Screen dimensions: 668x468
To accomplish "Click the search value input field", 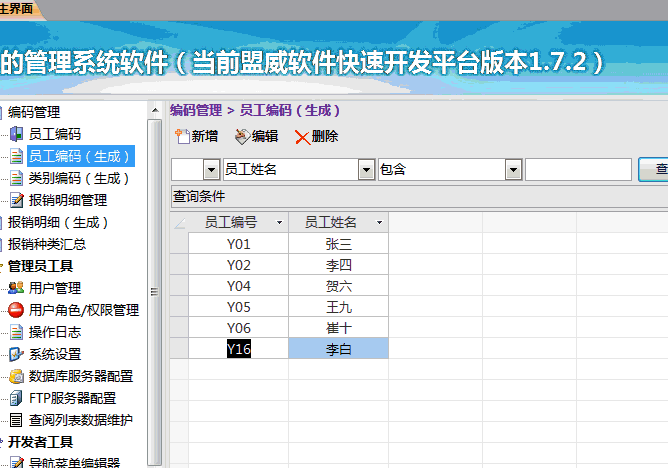I will (578, 170).
